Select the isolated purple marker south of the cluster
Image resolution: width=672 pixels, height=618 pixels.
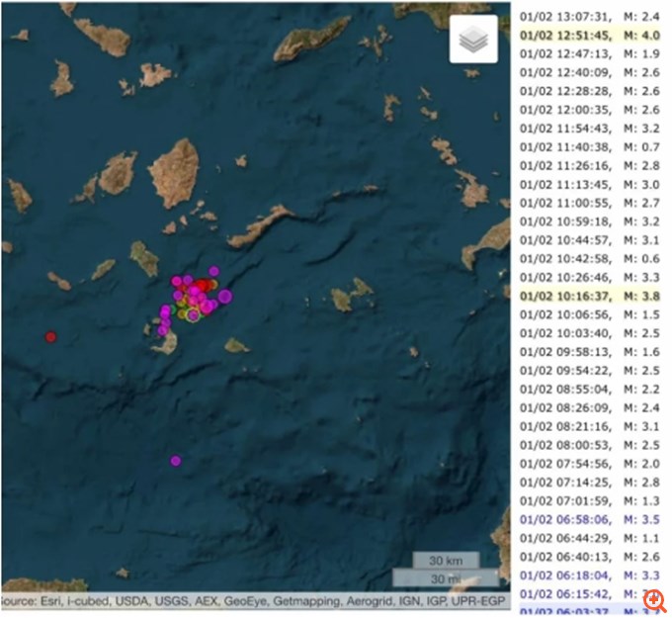[175, 460]
